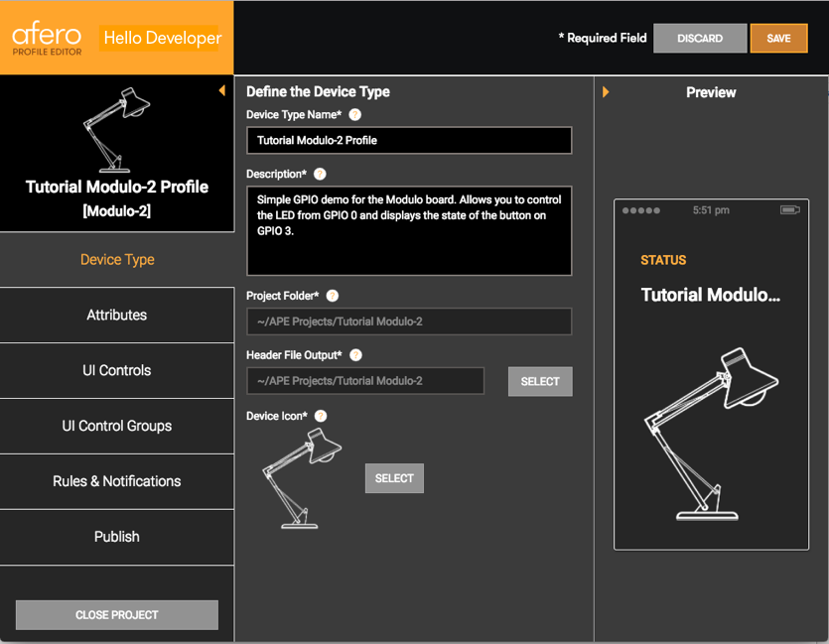The width and height of the screenshot is (829, 644).
Task: Open help icon beside Device Icon
Action: coord(321,417)
